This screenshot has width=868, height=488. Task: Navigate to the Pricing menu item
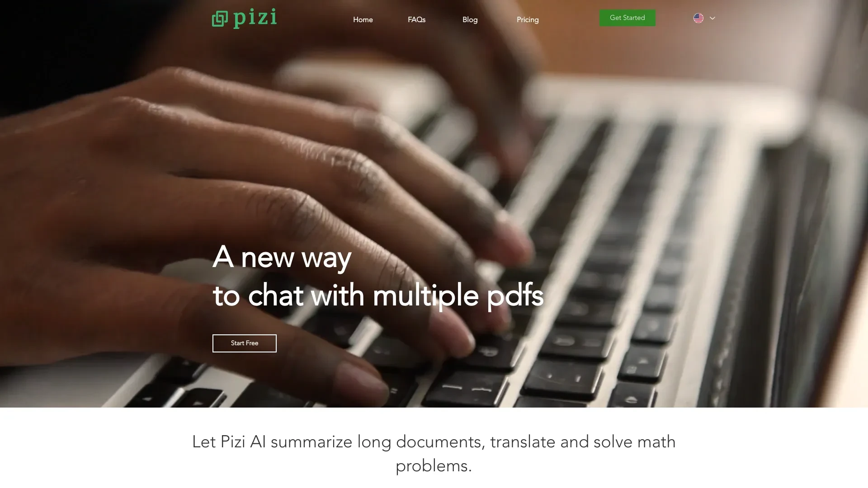528,19
